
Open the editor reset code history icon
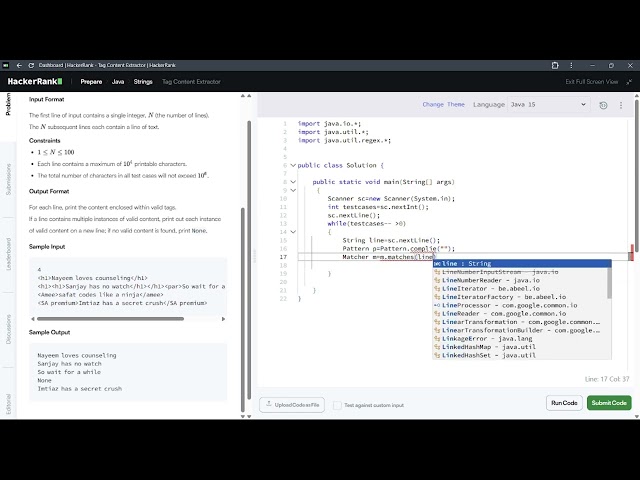click(603, 105)
